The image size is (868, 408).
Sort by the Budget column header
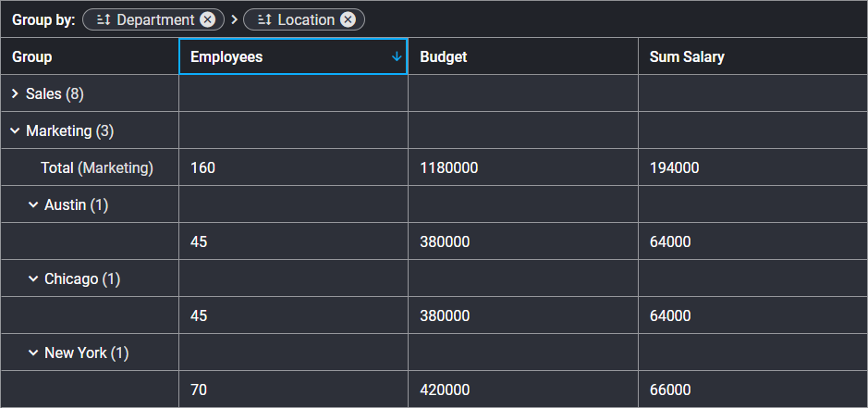click(x=523, y=56)
